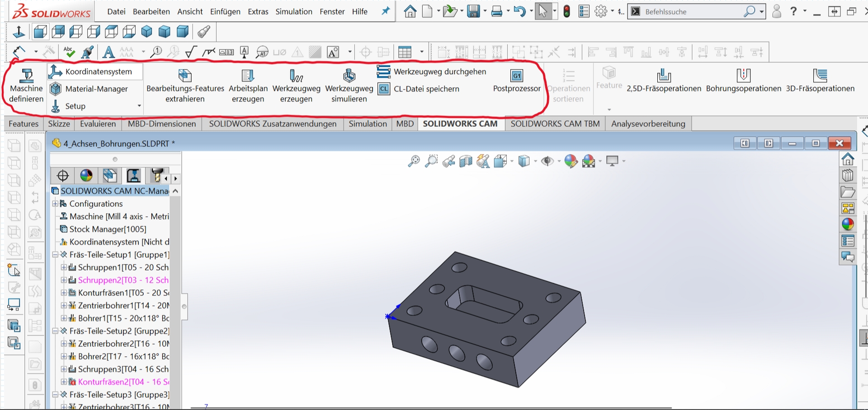Toggle the spell check tool
The image size is (868, 410).
point(69,52)
